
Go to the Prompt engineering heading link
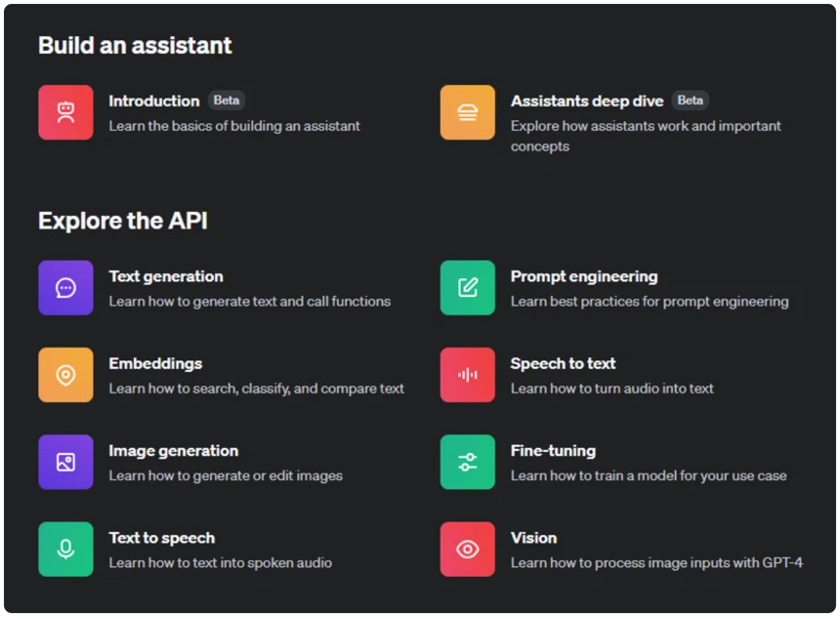(584, 277)
